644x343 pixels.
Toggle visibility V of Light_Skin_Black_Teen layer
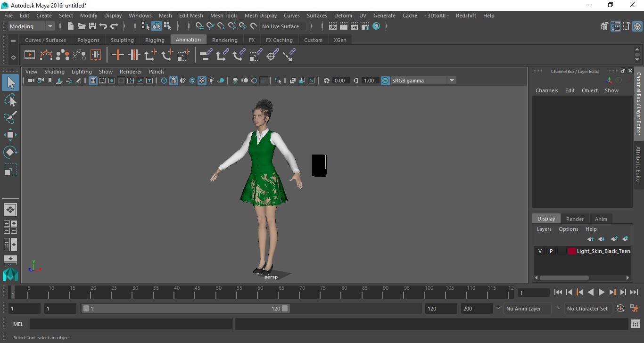[x=540, y=251]
